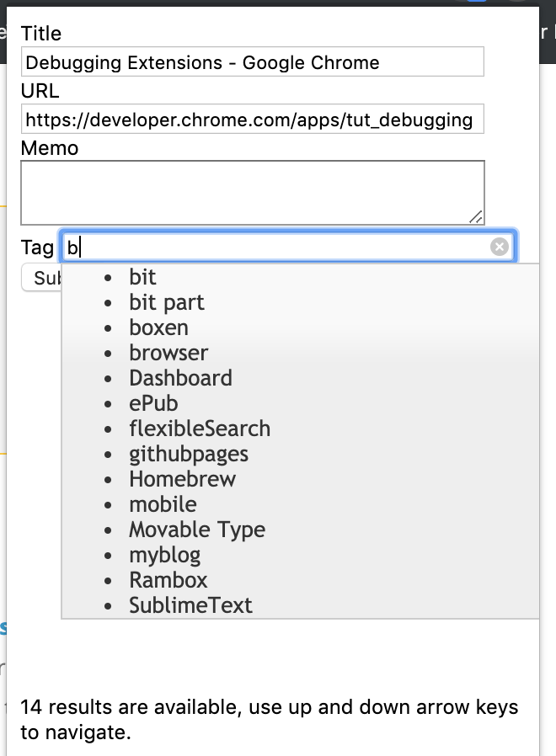
Task: Focus the Tag search input
Action: (278, 247)
